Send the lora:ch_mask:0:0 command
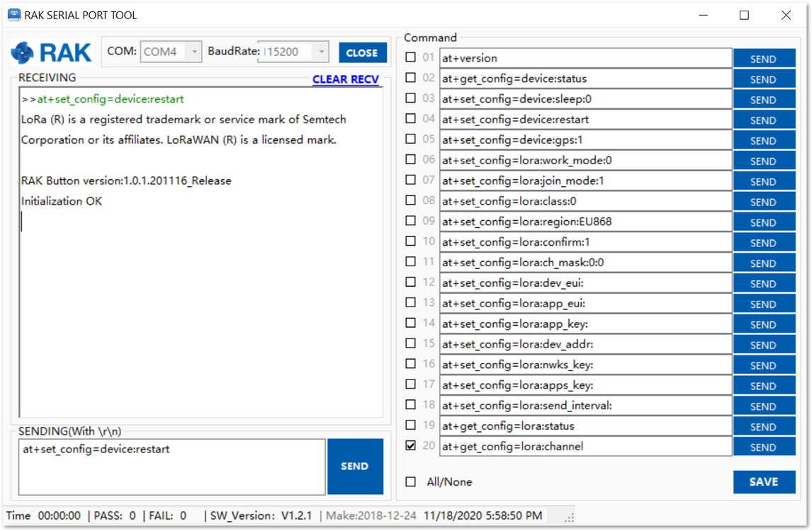 pos(764,263)
